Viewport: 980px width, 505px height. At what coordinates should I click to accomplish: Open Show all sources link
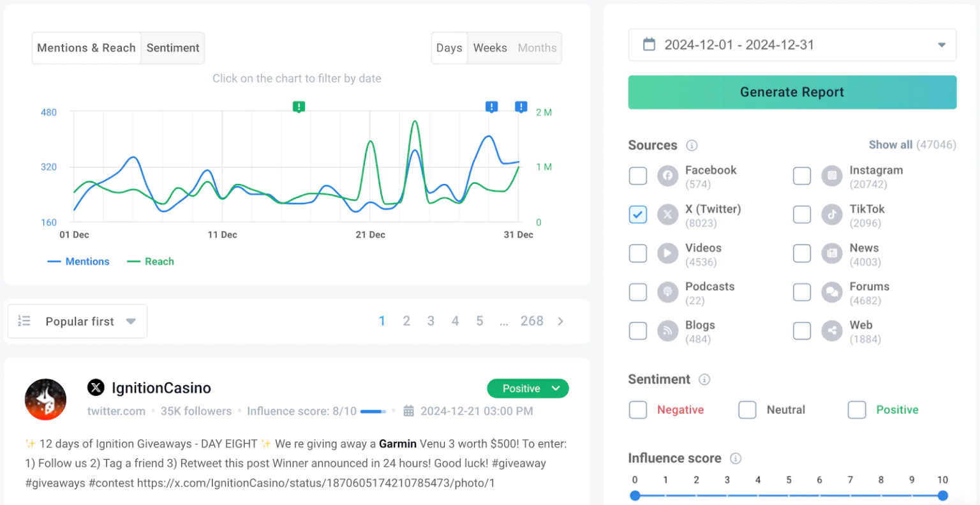pyautogui.click(x=891, y=145)
